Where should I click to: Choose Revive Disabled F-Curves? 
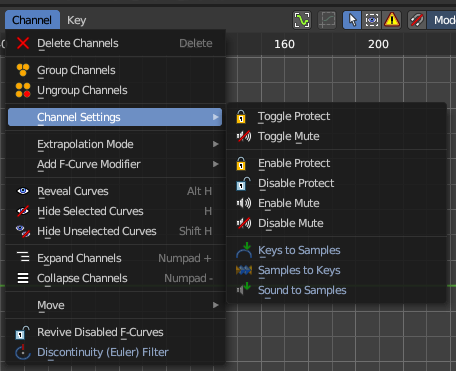tap(115, 332)
